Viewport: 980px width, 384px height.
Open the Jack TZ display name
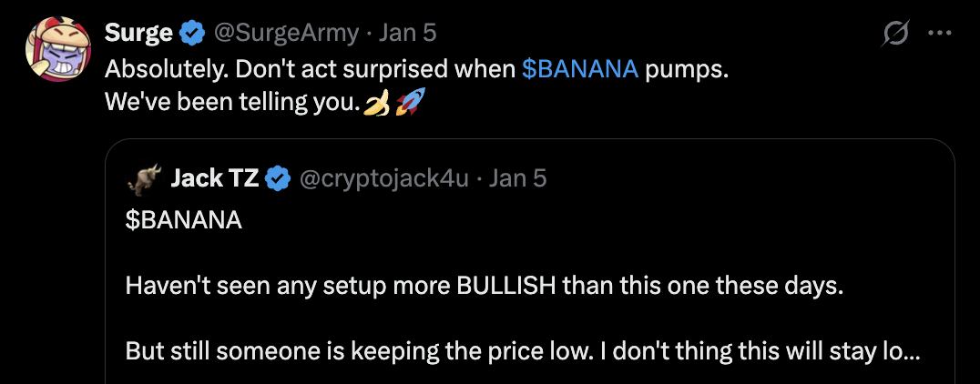215,178
